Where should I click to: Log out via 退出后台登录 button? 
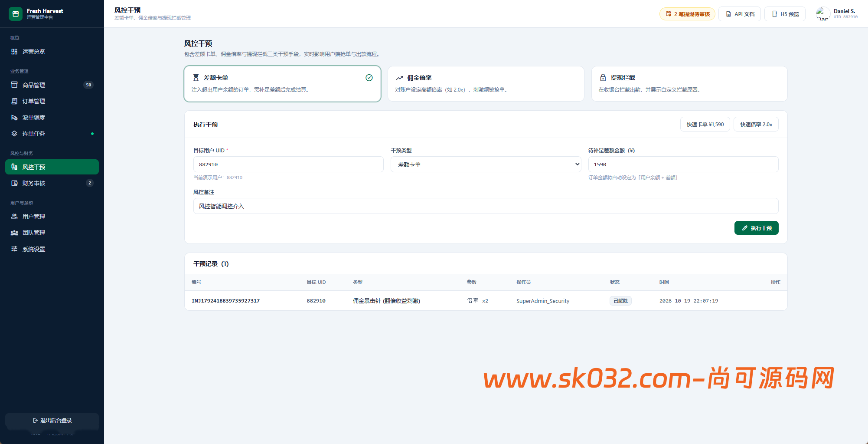[52, 421]
